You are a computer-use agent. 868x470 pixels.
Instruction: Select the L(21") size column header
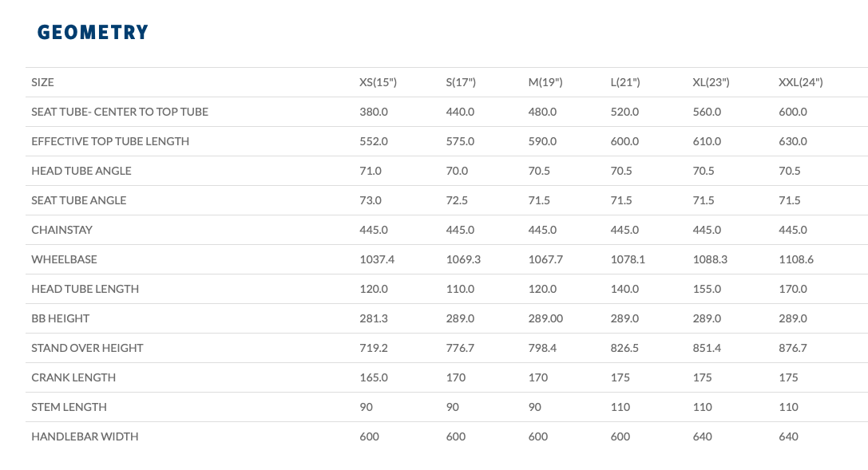click(x=625, y=82)
